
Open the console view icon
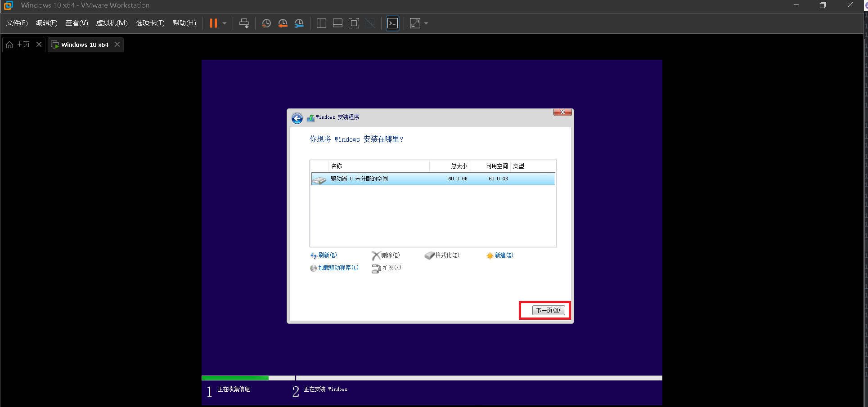tap(392, 23)
